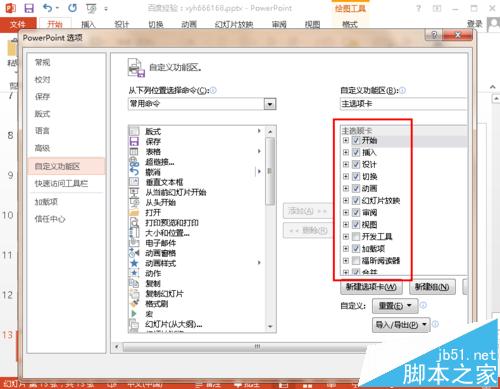Uncheck the 审阅 tab checkbox
Viewport: 500px width, 389px height.
pyautogui.click(x=356, y=212)
